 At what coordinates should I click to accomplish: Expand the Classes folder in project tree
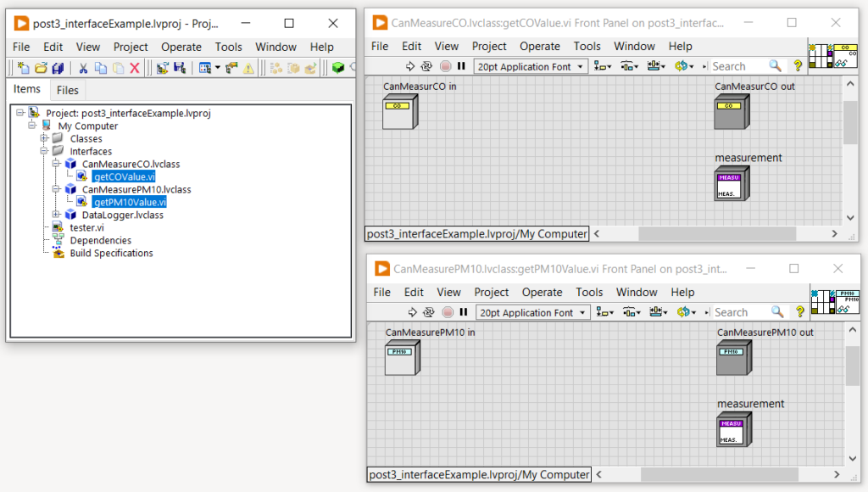click(x=45, y=138)
